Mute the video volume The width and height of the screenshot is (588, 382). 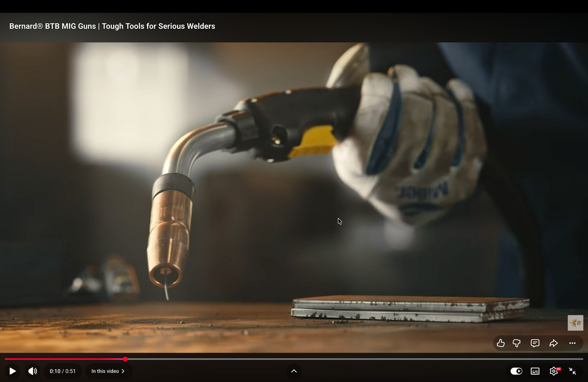tap(32, 371)
